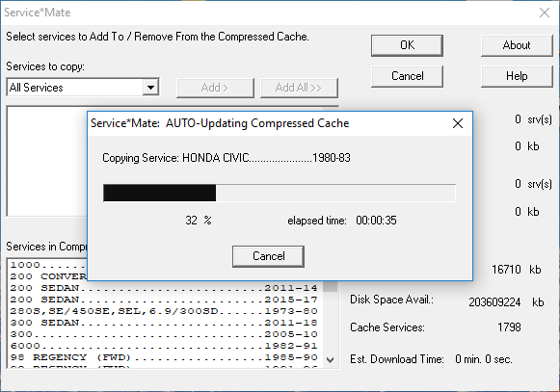Close the AUTO-Updating Compressed Cache dialog
This screenshot has height=392, width=560.
point(458,123)
